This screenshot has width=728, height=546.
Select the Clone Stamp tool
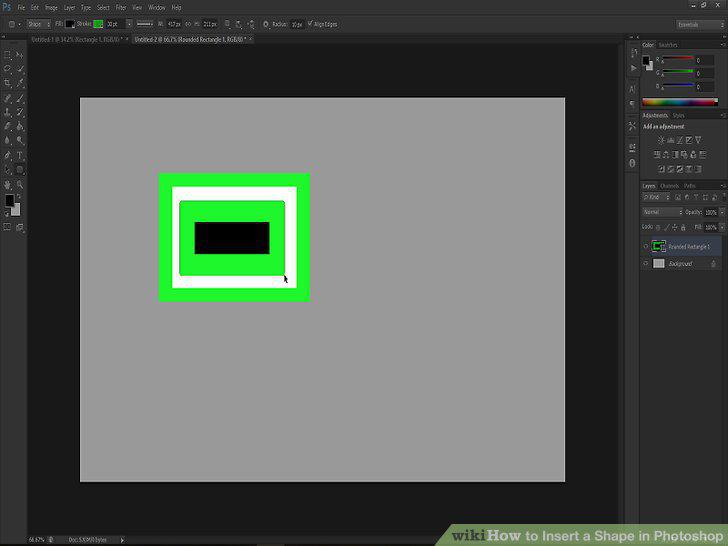pyautogui.click(x=7, y=112)
